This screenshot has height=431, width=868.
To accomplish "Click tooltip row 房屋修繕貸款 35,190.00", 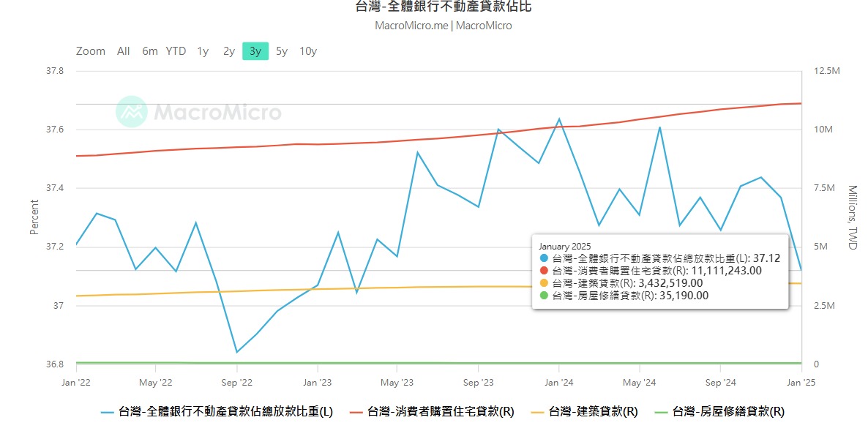I will tap(624, 296).
